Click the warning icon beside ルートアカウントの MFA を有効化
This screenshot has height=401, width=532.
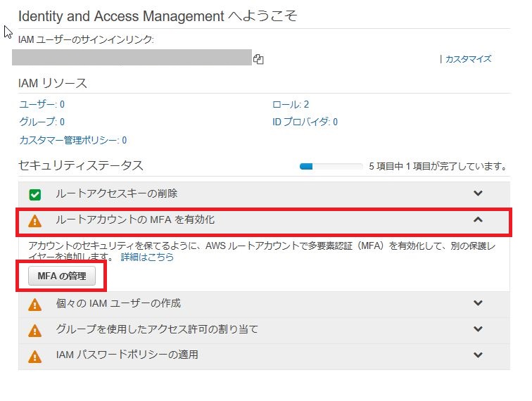[35, 221]
